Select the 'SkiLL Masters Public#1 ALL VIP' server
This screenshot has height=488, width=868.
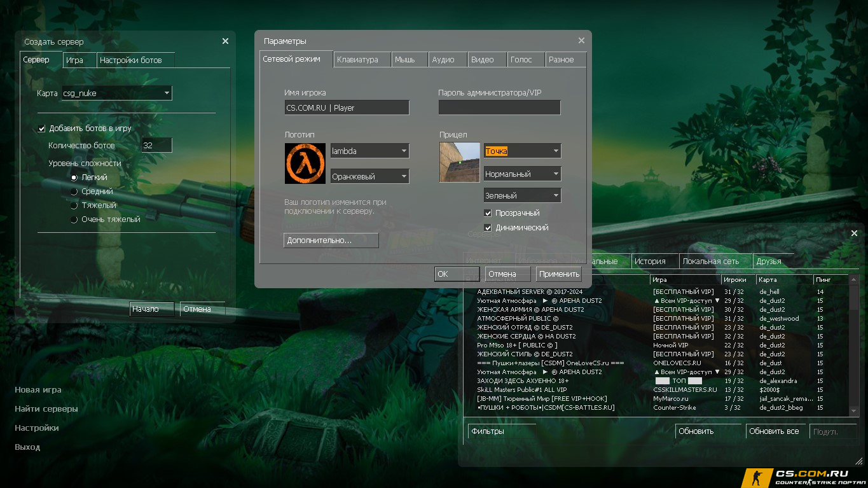point(658,390)
